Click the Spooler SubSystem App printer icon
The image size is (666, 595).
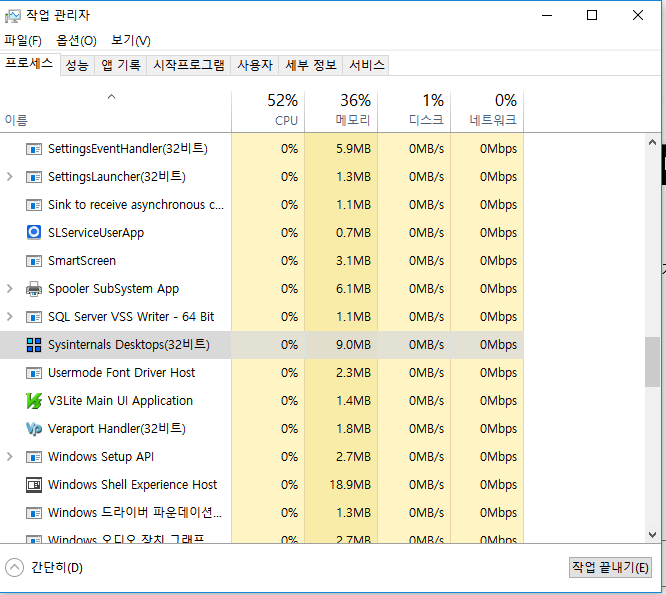(33, 289)
